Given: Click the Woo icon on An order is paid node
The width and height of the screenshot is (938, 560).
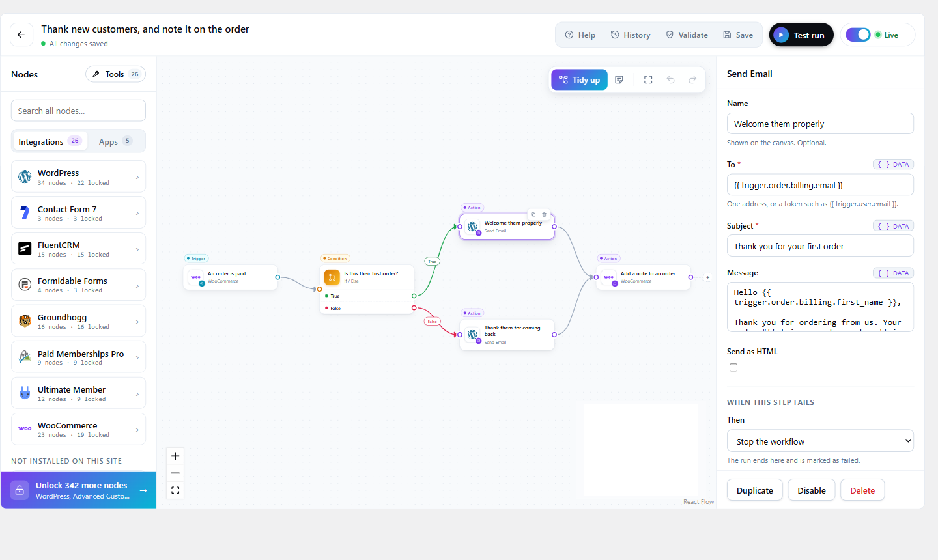Looking at the screenshot, I should [195, 277].
